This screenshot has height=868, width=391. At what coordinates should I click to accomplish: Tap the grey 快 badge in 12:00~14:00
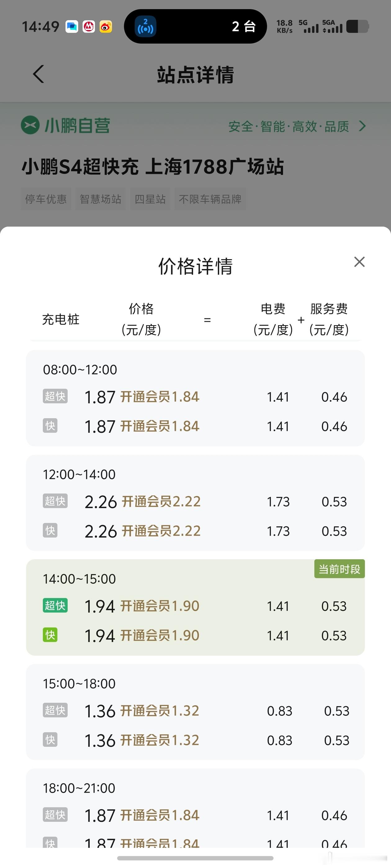[x=50, y=530]
